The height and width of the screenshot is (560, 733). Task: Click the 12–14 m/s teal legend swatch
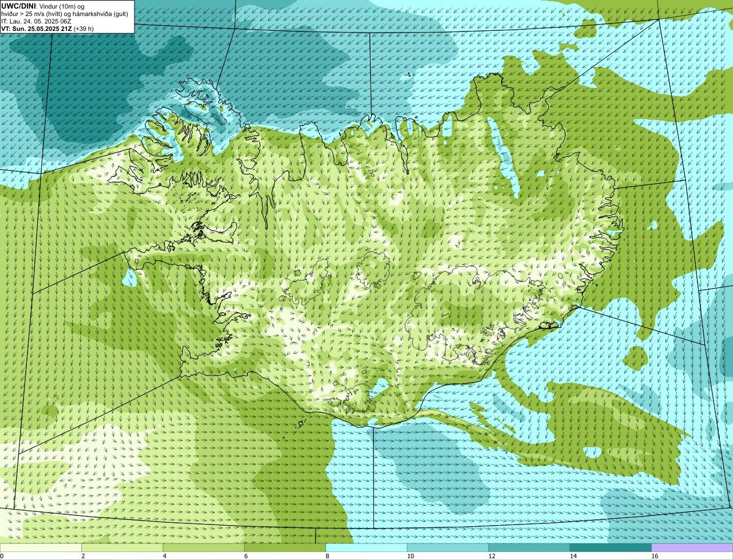(x=529, y=548)
